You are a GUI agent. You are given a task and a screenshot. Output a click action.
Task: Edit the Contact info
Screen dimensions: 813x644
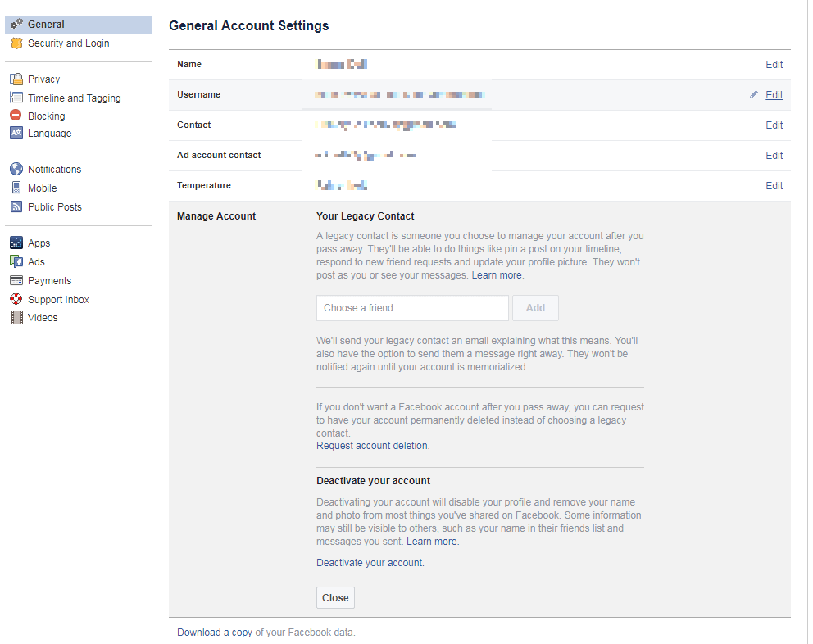774,125
